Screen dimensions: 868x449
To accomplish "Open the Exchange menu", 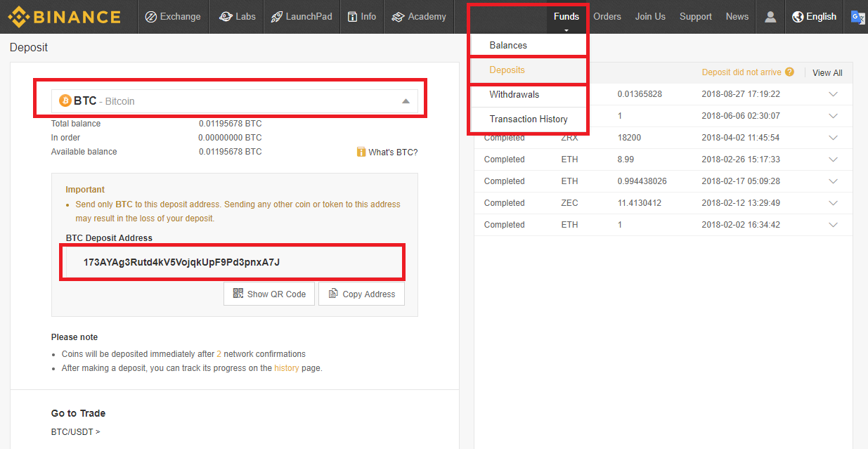I will coord(173,17).
